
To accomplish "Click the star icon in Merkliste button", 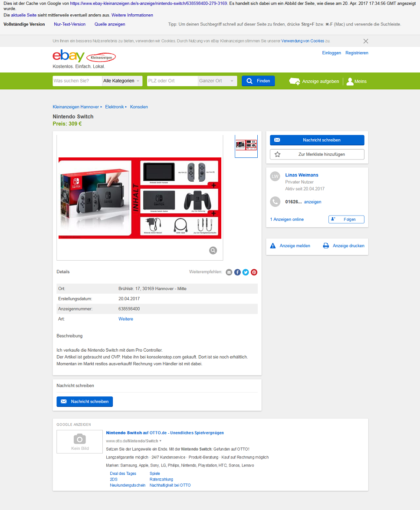I will [278, 154].
